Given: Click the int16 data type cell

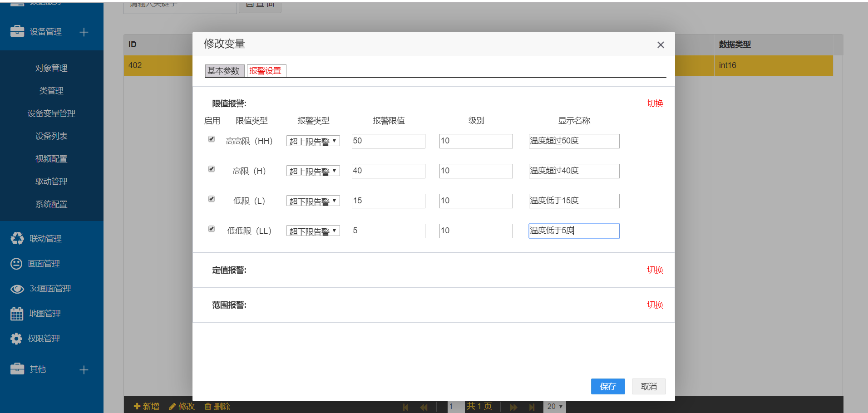Looking at the screenshot, I should [774, 65].
